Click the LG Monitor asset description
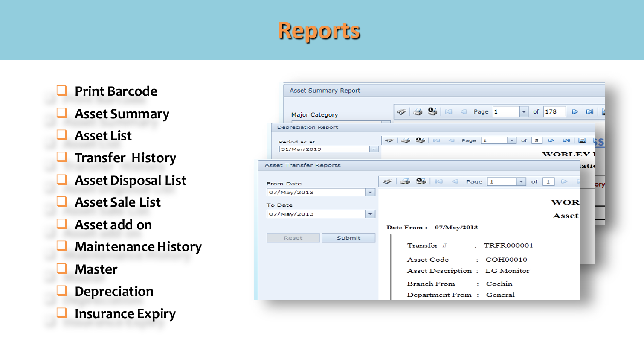Viewport: 644px width, 342px height. [508, 271]
